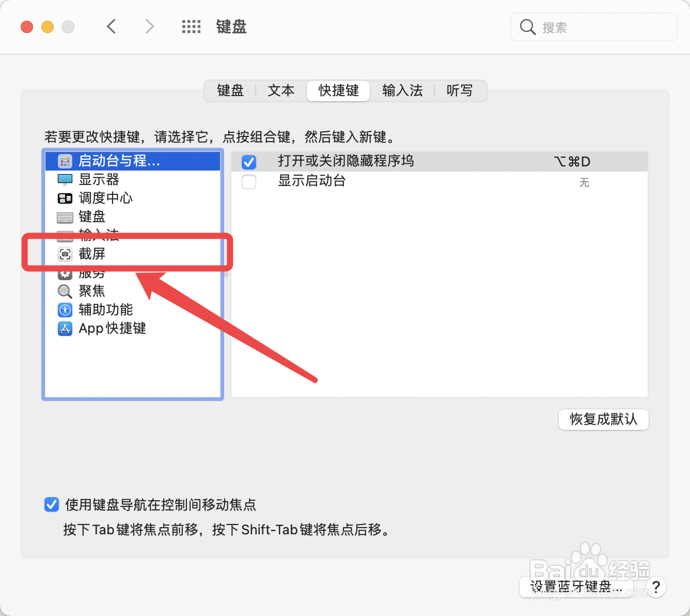Switch to the 听写 tab

460,91
